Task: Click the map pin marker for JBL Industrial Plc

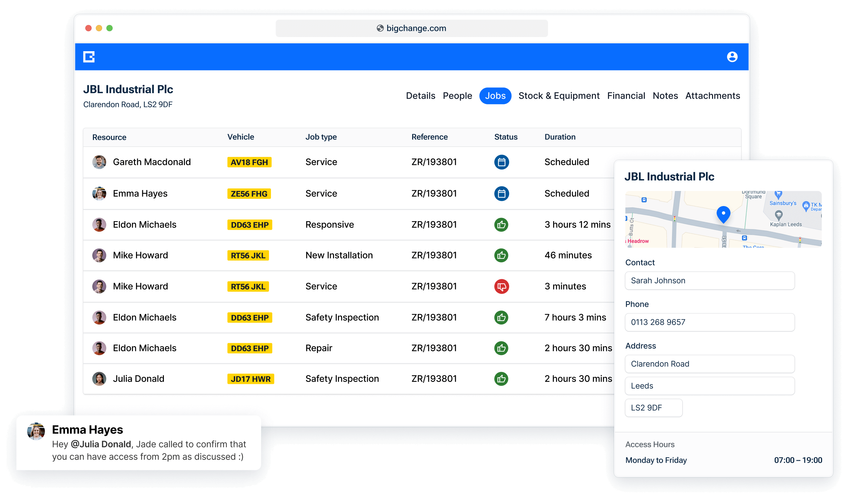Action: click(723, 214)
